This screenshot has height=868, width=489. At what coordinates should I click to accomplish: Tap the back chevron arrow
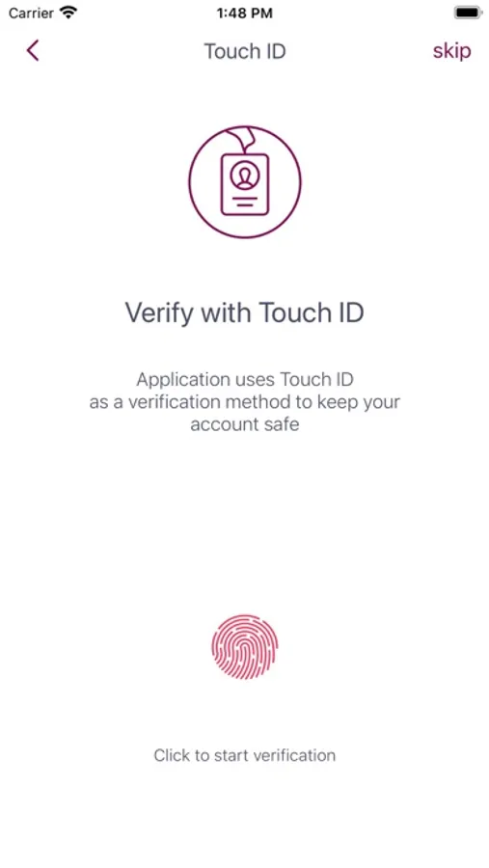pyautogui.click(x=33, y=50)
